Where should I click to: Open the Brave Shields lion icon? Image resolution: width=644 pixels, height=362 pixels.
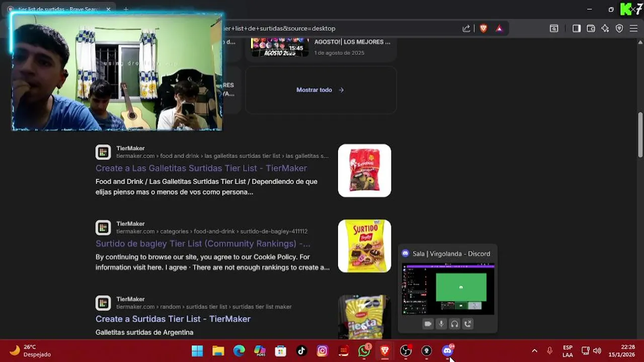tap(484, 29)
